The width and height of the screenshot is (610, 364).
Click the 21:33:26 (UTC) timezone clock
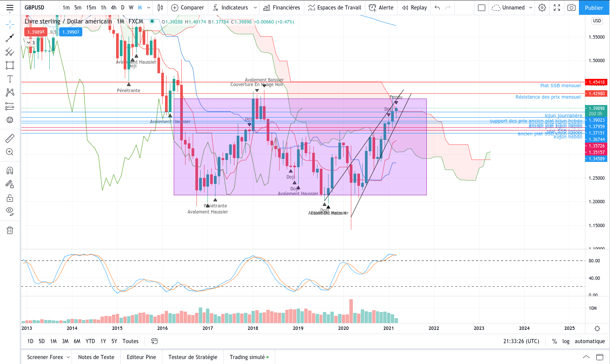[521, 341]
